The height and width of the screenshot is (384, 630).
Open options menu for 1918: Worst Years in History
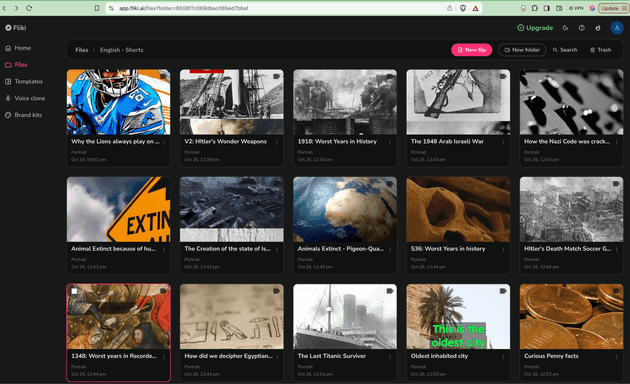tap(390, 142)
